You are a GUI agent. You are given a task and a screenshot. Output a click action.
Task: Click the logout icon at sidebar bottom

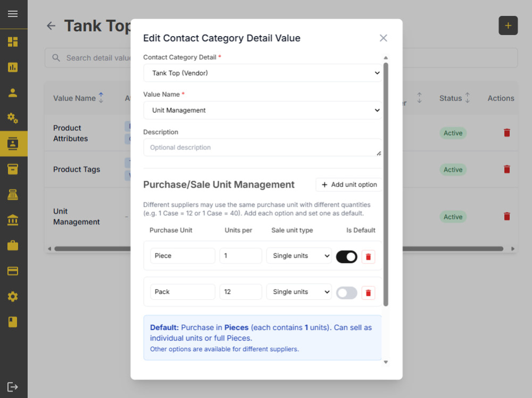[x=13, y=387]
